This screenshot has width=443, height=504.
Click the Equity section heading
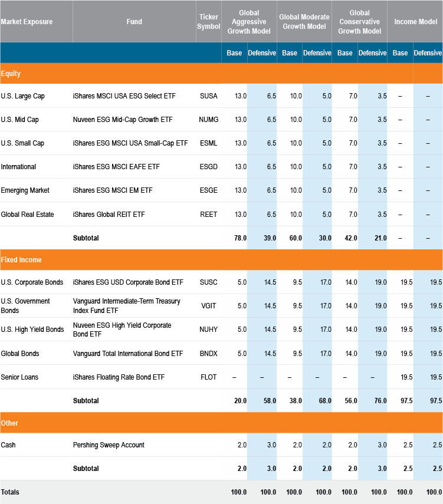point(11,74)
